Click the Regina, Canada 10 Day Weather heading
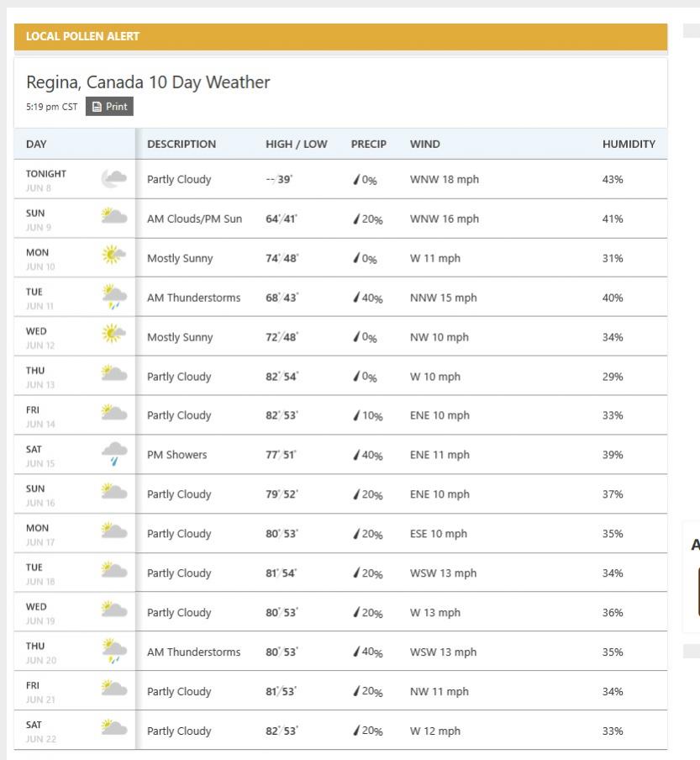 148,82
